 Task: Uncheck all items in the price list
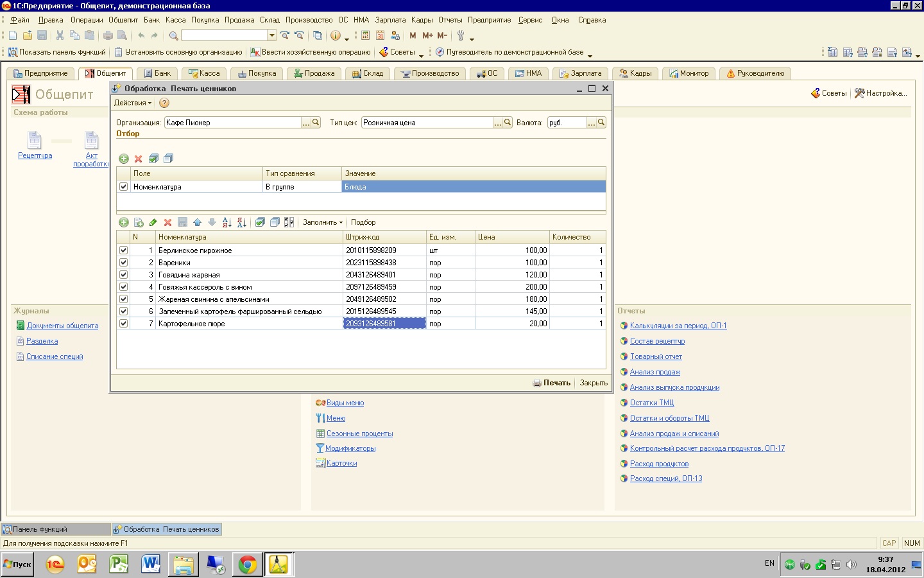pos(275,222)
